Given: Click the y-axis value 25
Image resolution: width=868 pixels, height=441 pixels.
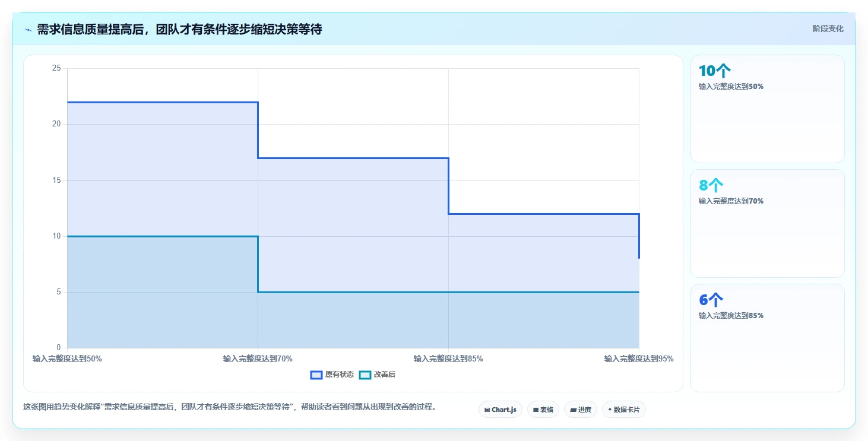Looking at the screenshot, I should (56, 68).
